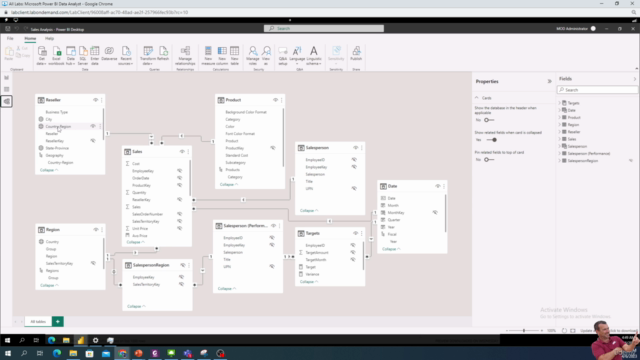Toggle visibility of the Reseller table
640x360 pixels.
click(x=96, y=100)
